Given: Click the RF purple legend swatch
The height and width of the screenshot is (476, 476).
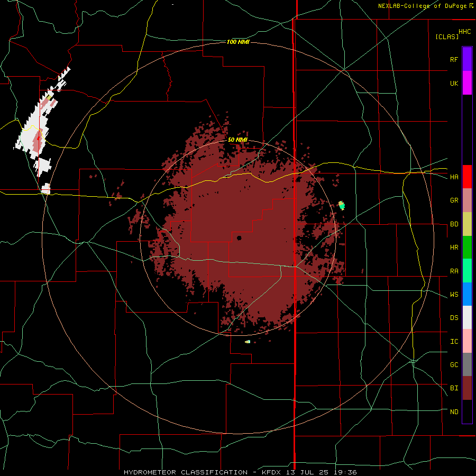Looking at the screenshot, I should point(467,59).
